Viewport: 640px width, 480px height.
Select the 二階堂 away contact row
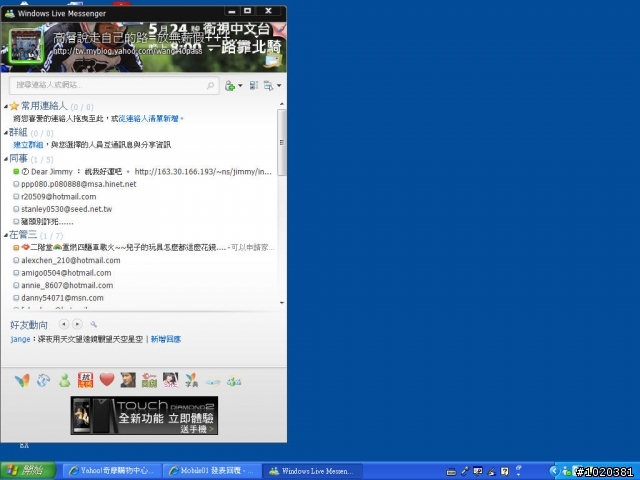tap(143, 247)
